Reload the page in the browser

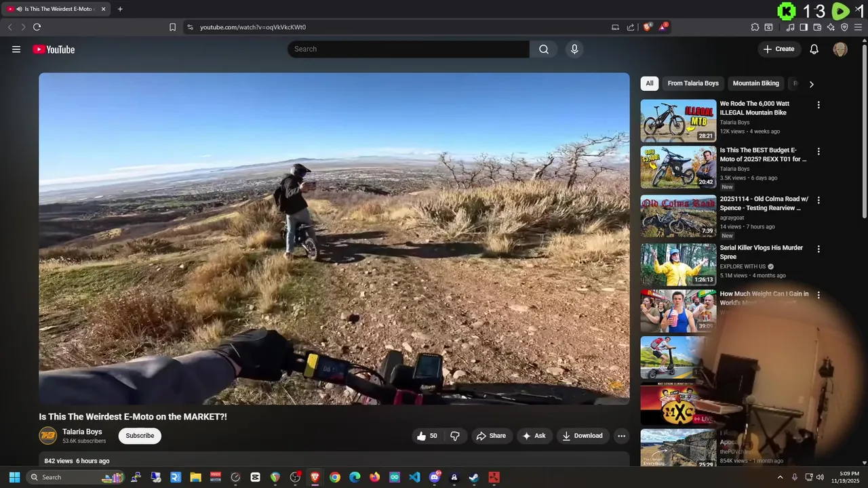coord(37,27)
